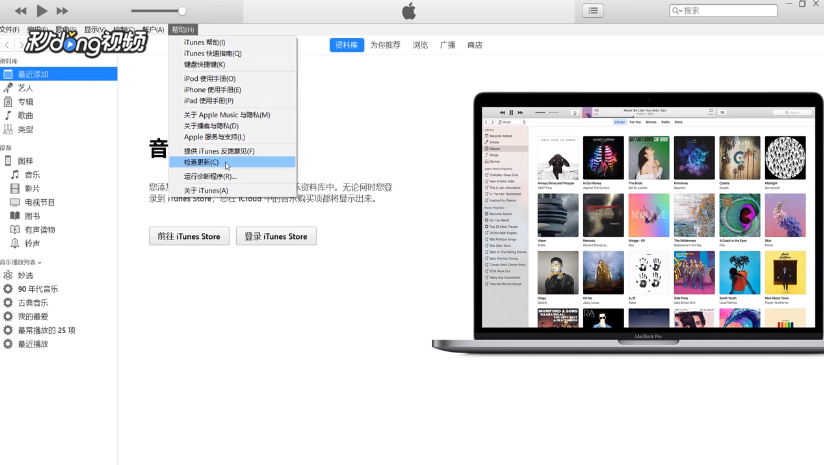Open device 有声读物 audiobook icon
The width and height of the screenshot is (824, 465).
point(15,230)
